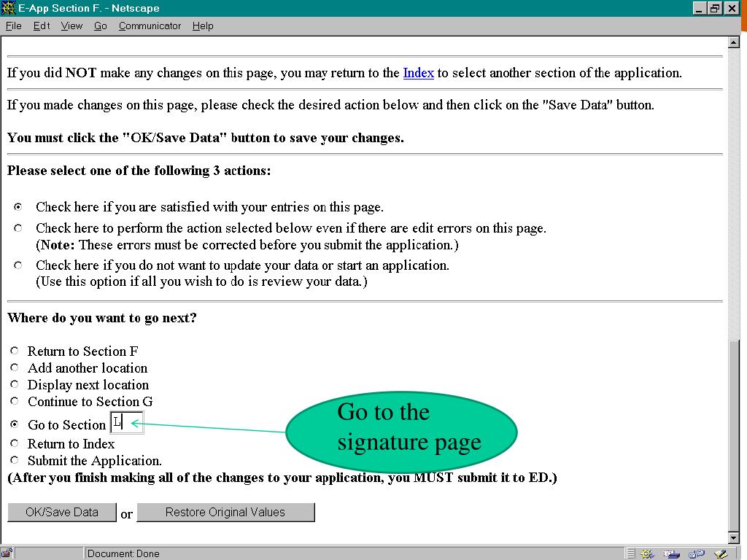The width and height of the screenshot is (747, 560).
Task: Choose Continue to Section G
Action: tap(15, 401)
